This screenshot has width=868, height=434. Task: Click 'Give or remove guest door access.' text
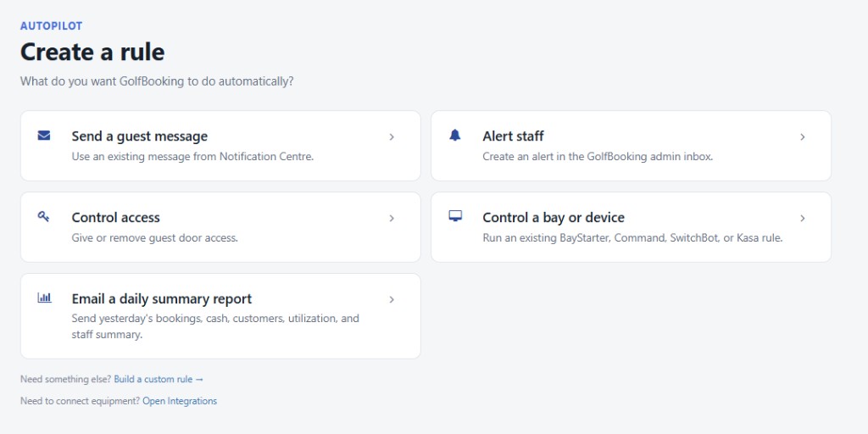click(x=154, y=238)
